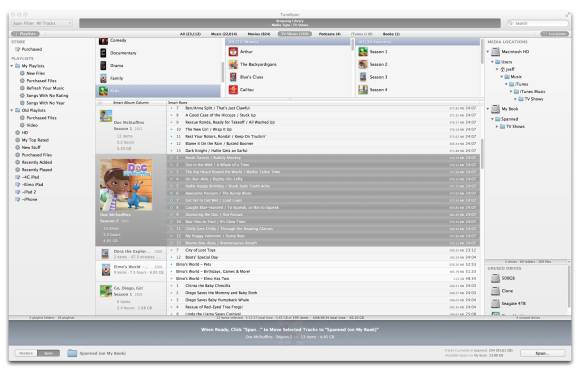Click the Span... button

pos(542,354)
